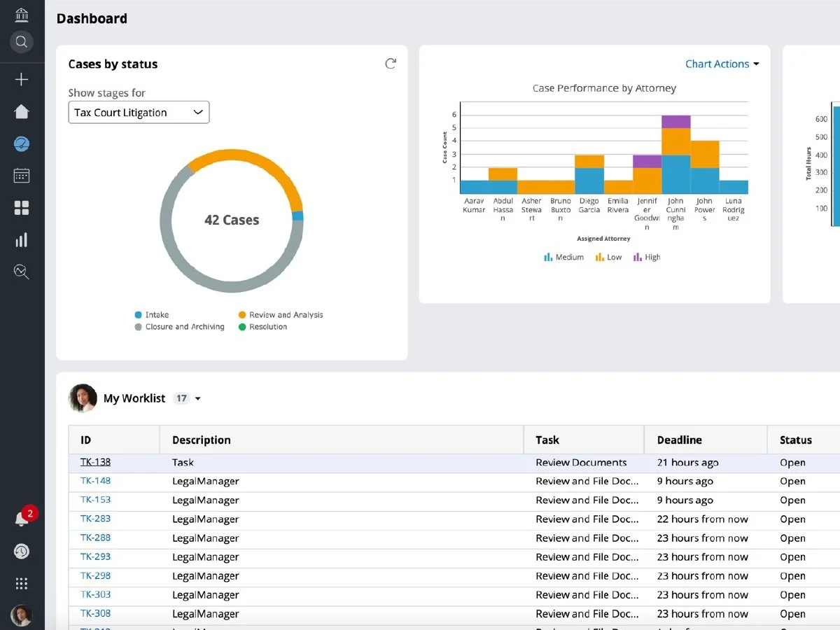
Task: Toggle the High series in chart legend
Action: [x=647, y=258]
